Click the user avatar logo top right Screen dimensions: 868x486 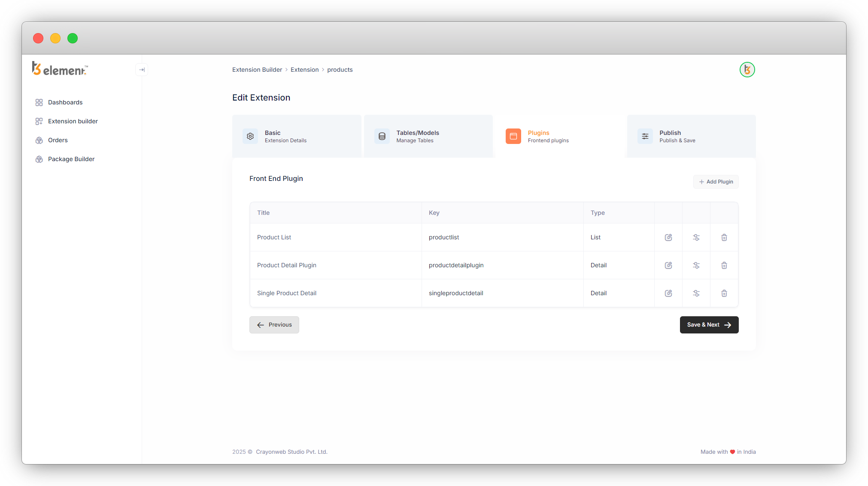click(747, 70)
